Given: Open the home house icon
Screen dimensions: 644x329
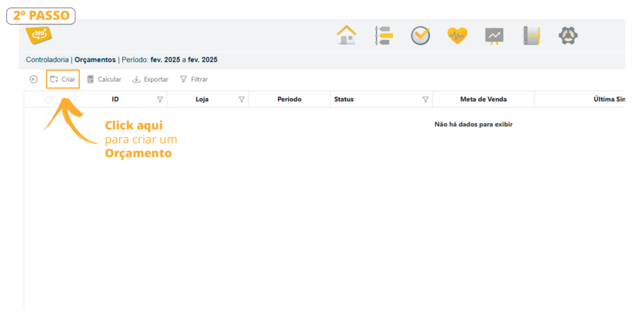Looking at the screenshot, I should click(x=347, y=35).
